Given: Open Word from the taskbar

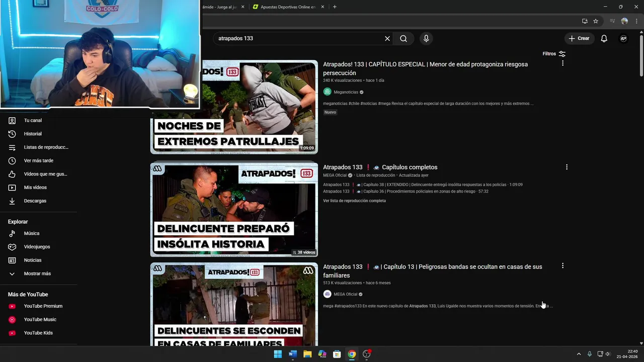Looking at the screenshot, I should [293, 354].
